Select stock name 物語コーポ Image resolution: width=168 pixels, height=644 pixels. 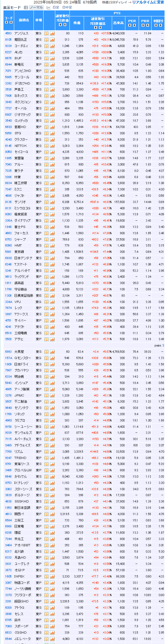(x=22, y=583)
